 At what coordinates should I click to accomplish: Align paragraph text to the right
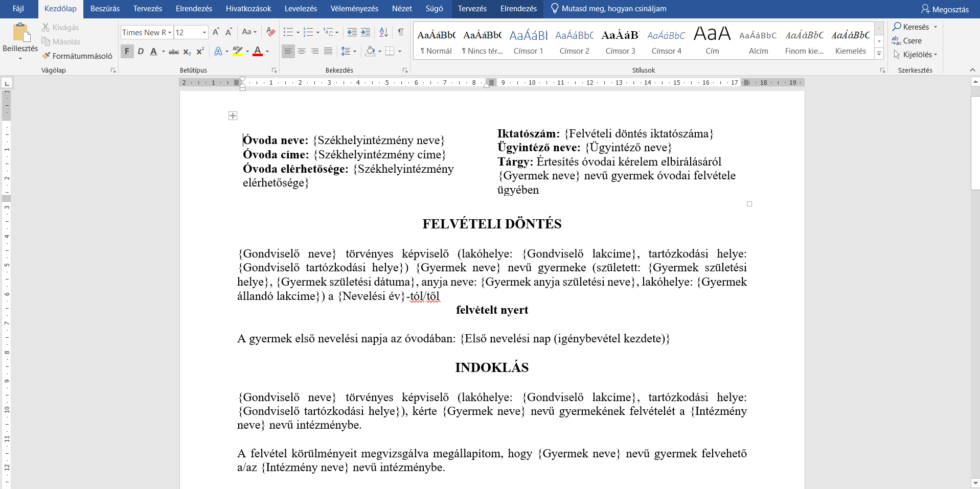[315, 52]
